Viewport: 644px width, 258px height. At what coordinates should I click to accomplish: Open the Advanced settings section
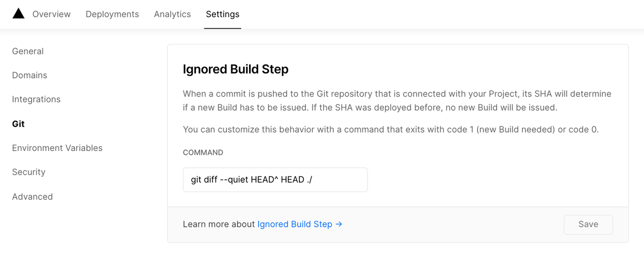click(32, 197)
